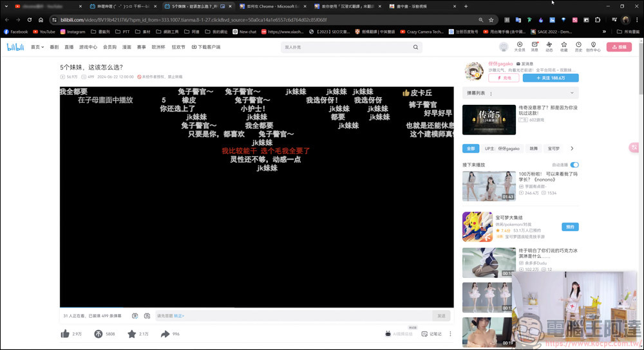Open 100万粉啦 recommended video thumbnail
Viewport: 644px width, 350px height.
(x=489, y=187)
